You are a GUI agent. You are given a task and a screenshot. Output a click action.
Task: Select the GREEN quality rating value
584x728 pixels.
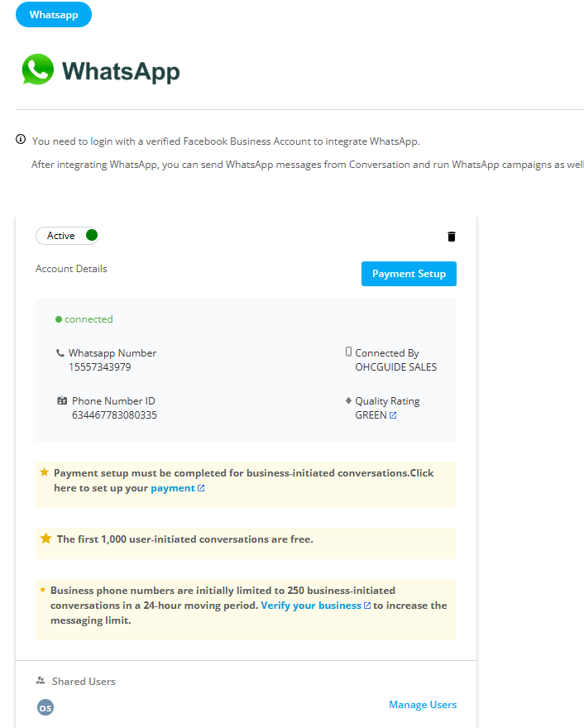tap(371, 414)
